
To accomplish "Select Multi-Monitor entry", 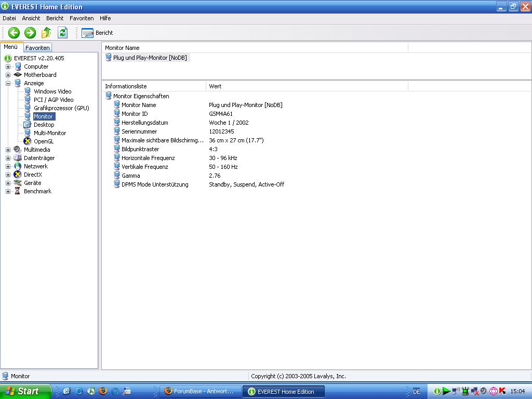I will pyautogui.click(x=50, y=133).
